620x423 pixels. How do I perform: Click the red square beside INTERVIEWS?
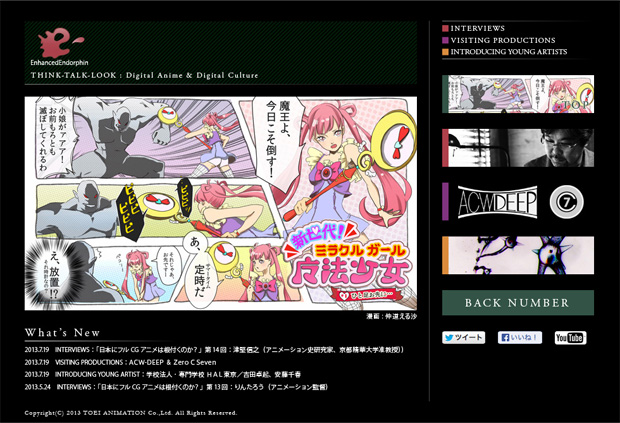point(445,28)
